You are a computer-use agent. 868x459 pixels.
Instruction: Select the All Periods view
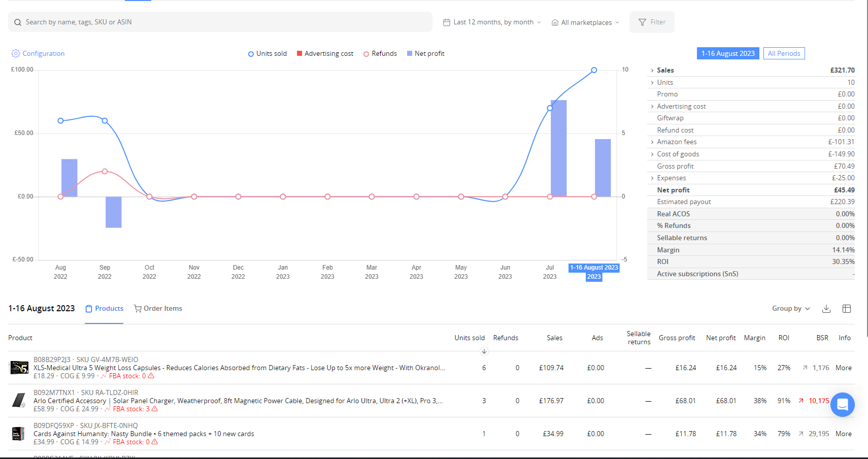coord(784,53)
